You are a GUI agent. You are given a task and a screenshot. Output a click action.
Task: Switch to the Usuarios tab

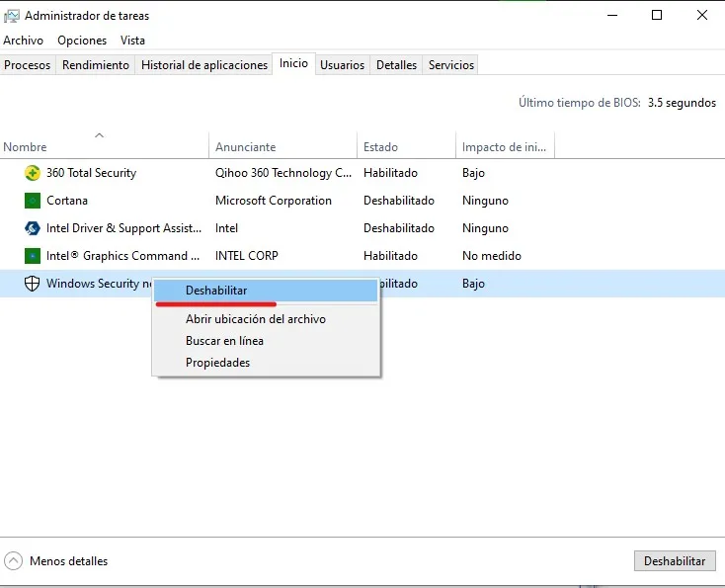click(342, 65)
